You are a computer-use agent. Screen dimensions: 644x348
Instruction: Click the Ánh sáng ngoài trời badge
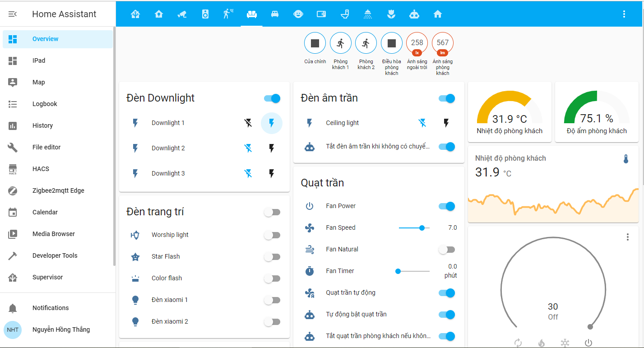pos(417,43)
